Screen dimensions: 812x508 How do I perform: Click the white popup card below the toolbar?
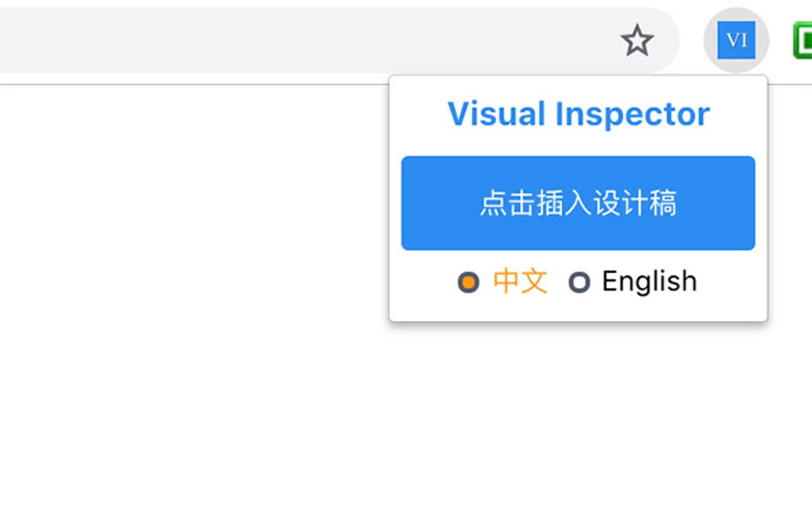(x=577, y=199)
